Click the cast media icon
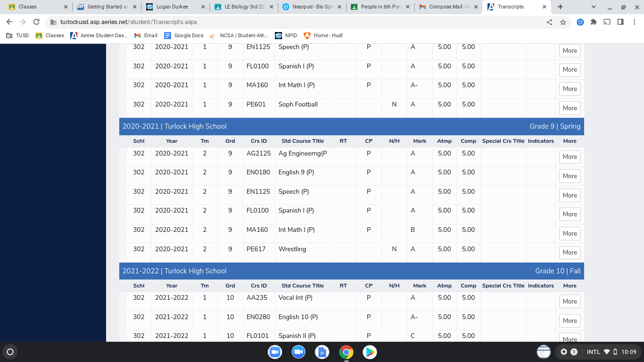Image resolution: width=644 pixels, height=362 pixels. 607,22
